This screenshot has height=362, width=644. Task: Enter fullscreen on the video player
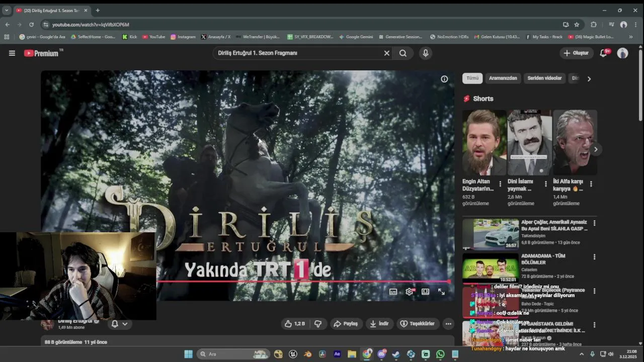441,292
